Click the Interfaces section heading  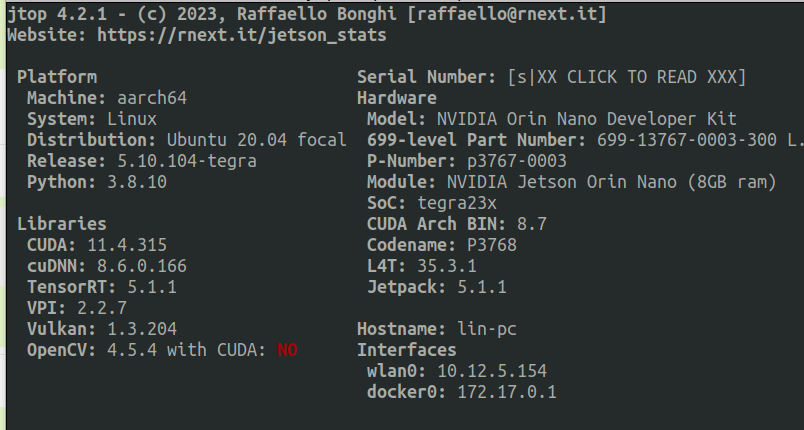coord(406,350)
